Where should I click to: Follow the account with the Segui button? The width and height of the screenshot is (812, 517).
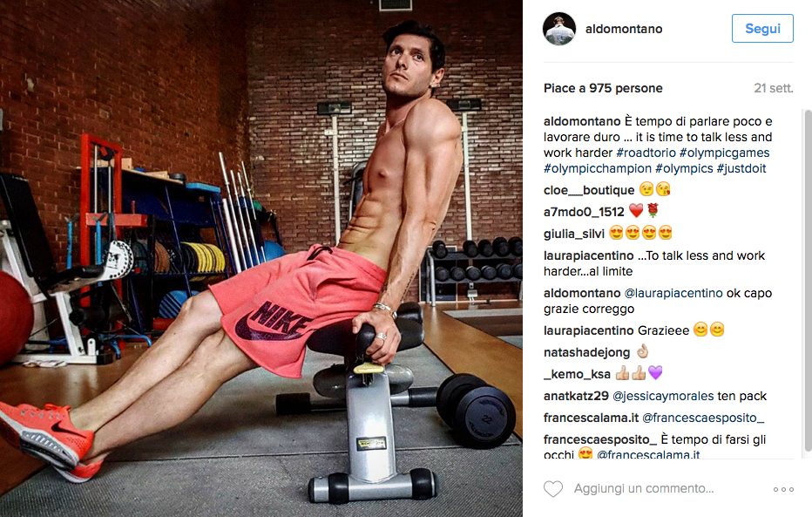(762, 29)
